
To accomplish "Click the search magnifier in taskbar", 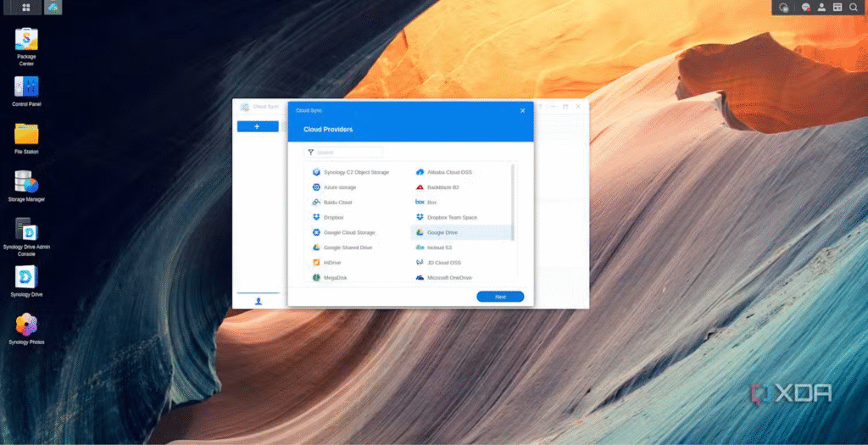I will [853, 8].
